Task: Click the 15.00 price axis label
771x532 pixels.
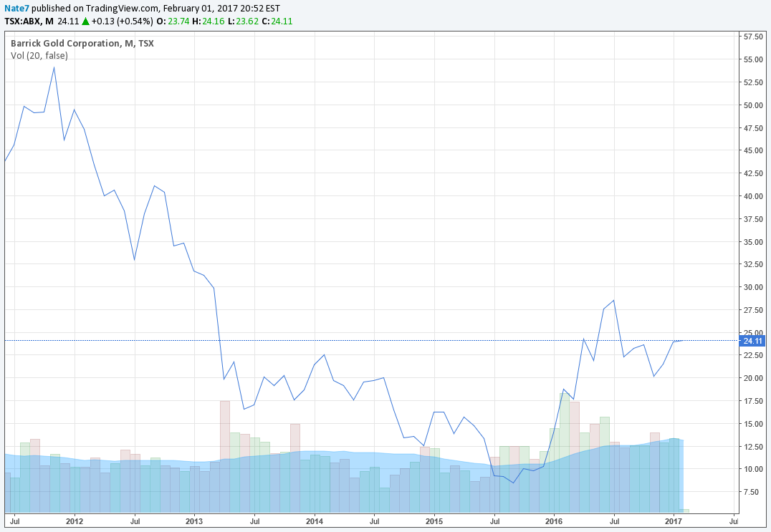Action: pyautogui.click(x=753, y=423)
